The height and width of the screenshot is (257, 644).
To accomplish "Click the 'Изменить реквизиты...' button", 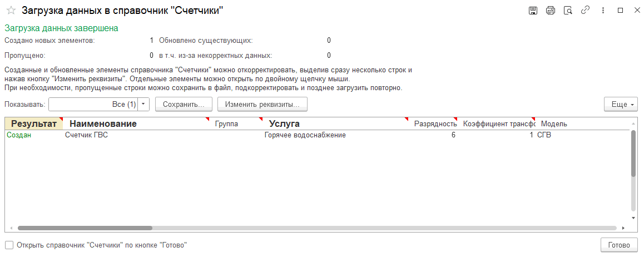I will pos(262,104).
